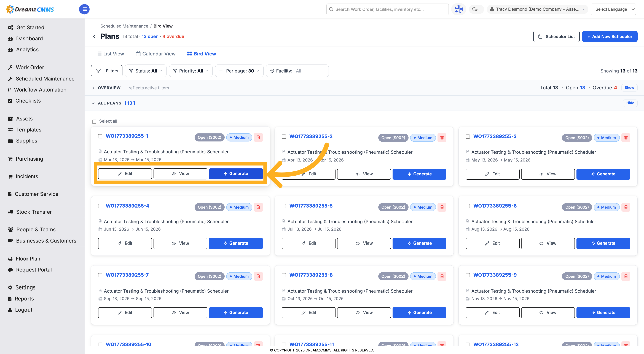Tick the checkbox for WO1773389255-3

point(468,136)
